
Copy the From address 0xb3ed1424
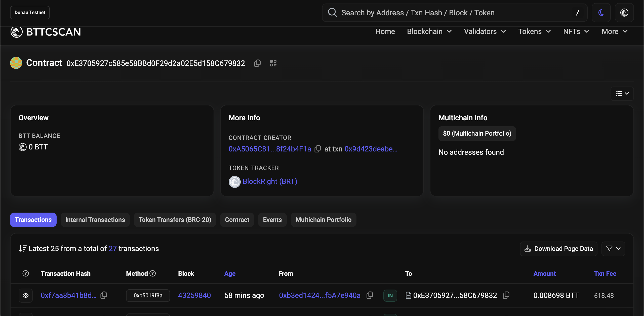click(370, 295)
